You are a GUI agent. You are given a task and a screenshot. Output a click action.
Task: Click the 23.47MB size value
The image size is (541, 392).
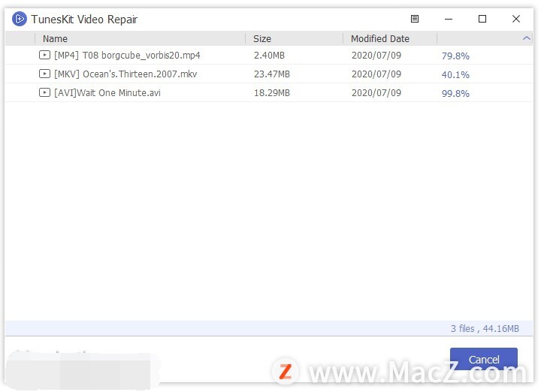[272, 74]
